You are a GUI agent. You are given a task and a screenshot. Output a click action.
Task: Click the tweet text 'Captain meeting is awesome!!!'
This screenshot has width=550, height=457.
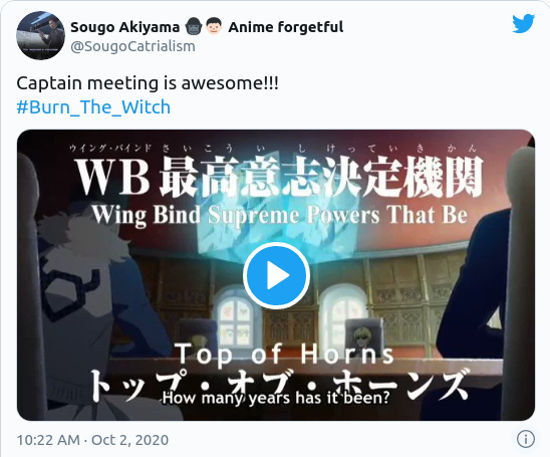[148, 83]
